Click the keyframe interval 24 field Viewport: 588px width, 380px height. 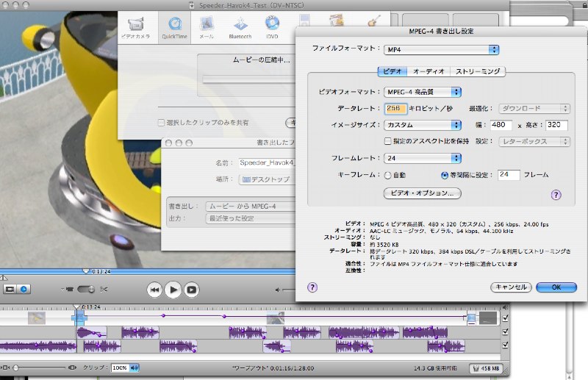click(509, 175)
